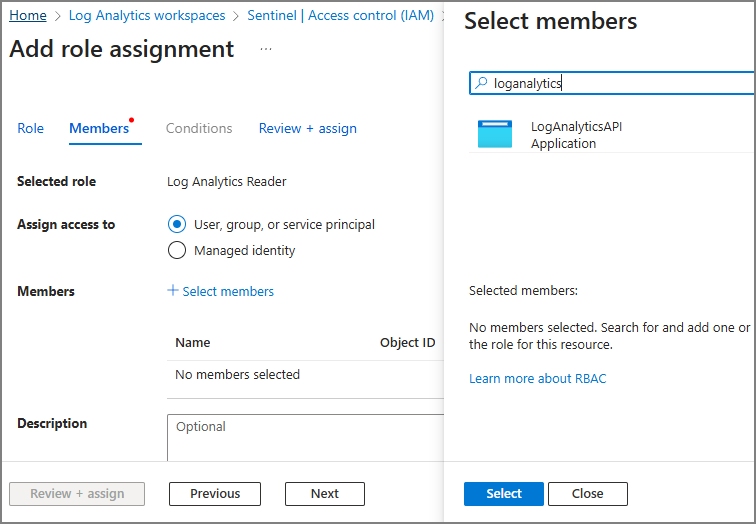Click the LogAnalyticsAPI application icon
Viewport: 756px width, 524px height.
495,134
